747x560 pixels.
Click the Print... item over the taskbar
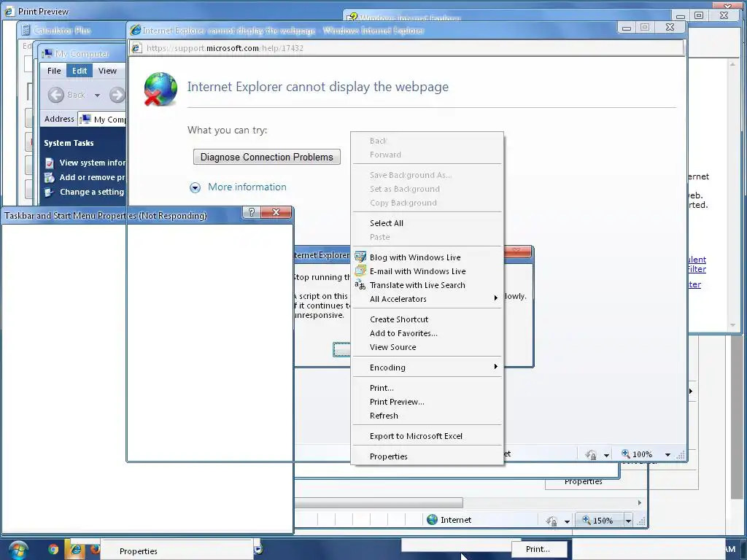(539, 548)
